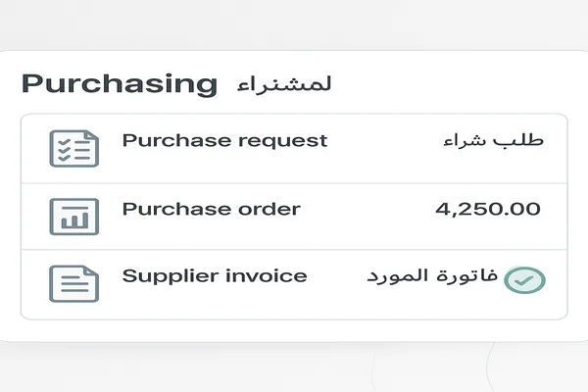Open the "Purchase order" label

coord(211,209)
